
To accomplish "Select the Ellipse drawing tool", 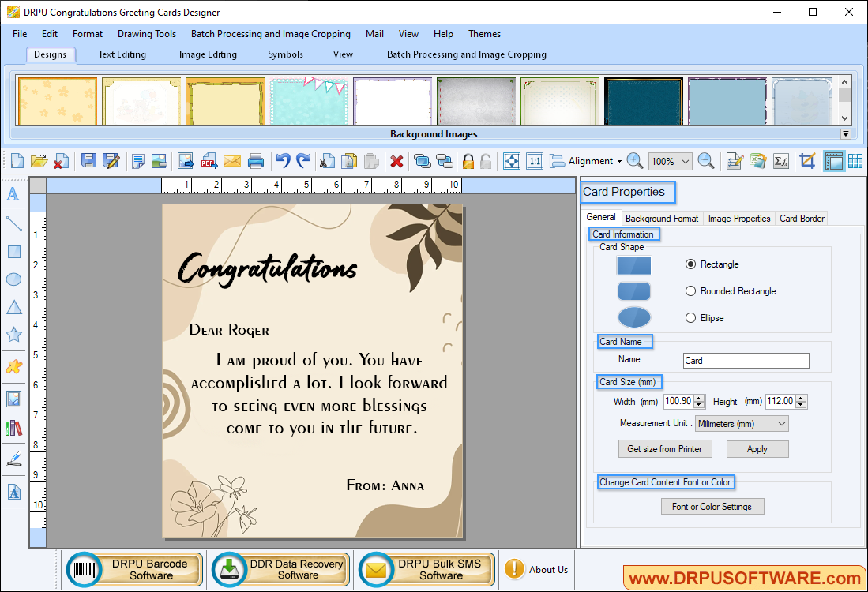I will pyautogui.click(x=13, y=280).
